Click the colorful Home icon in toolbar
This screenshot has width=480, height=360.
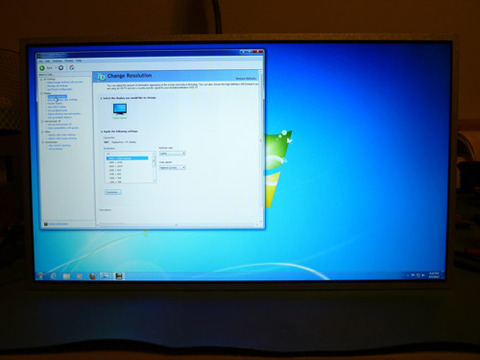click(x=71, y=67)
